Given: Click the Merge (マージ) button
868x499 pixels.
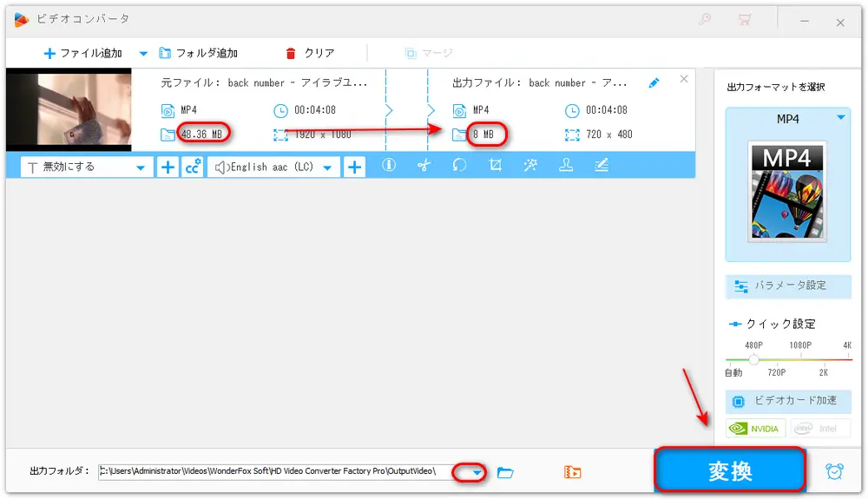Looking at the screenshot, I should pos(429,53).
